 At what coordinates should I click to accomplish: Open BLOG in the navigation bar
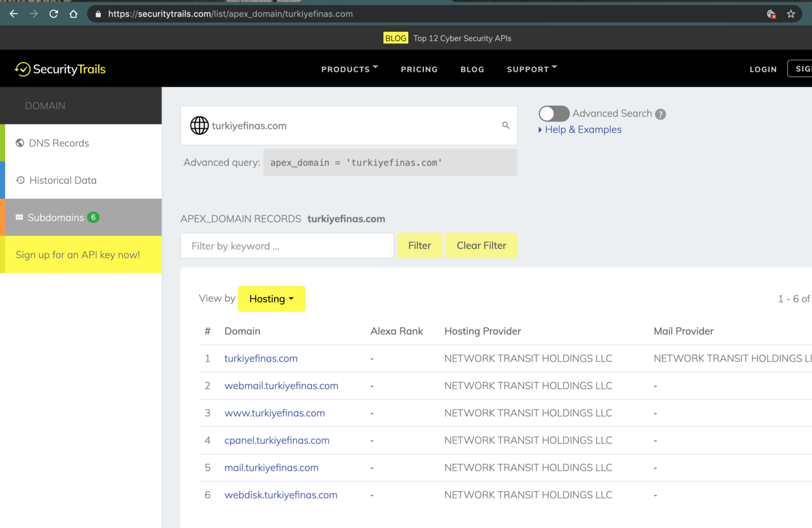click(x=472, y=69)
